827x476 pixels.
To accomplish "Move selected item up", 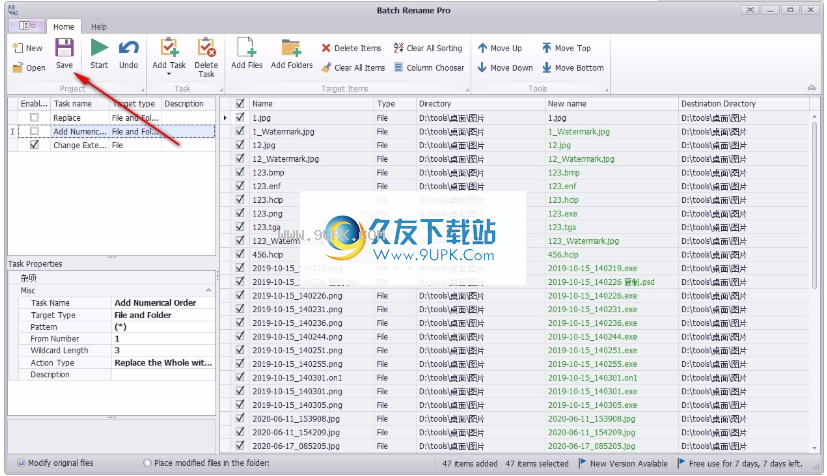I will [x=499, y=48].
